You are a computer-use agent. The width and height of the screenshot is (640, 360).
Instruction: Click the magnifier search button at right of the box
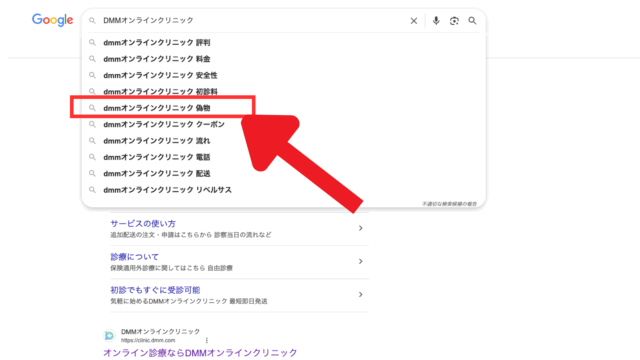point(472,20)
